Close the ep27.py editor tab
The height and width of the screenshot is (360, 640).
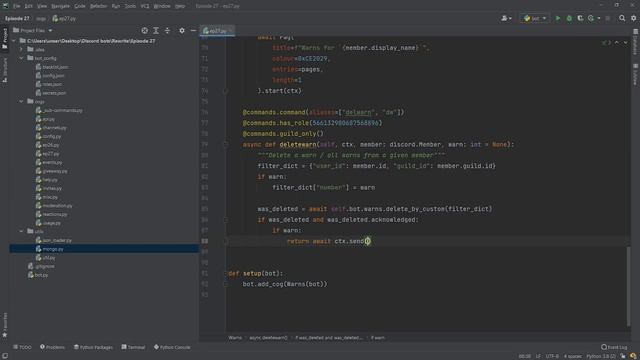point(231,31)
